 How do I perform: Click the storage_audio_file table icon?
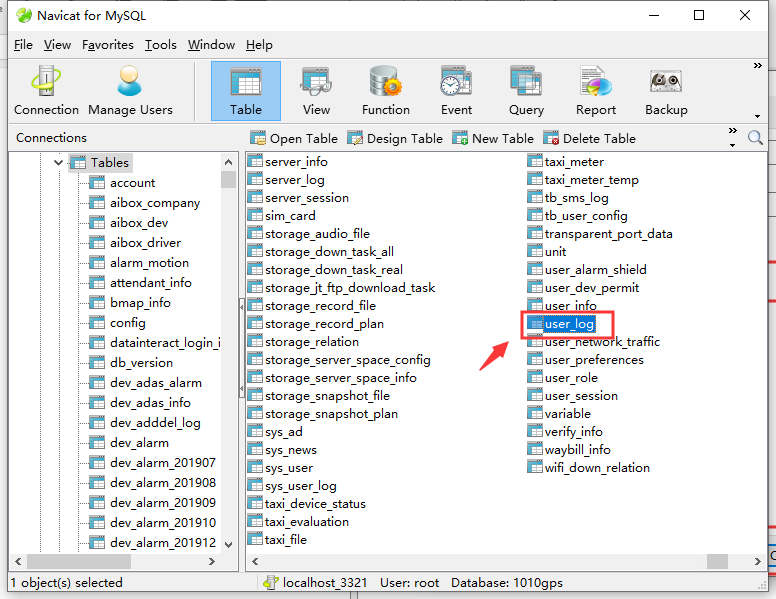[x=255, y=233]
